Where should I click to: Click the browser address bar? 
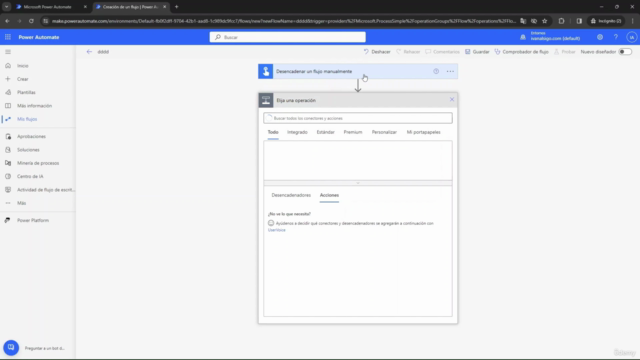pos(284,21)
